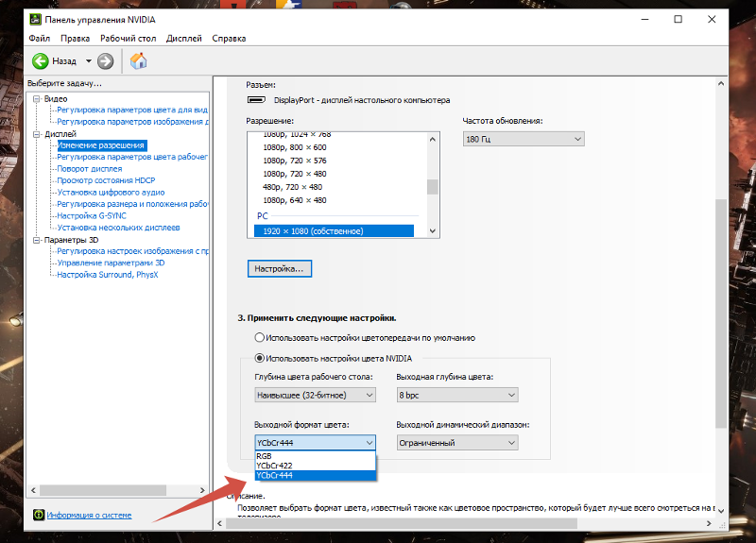Click the green Back arrow icon
Screen dimensions: 756x543
point(41,61)
